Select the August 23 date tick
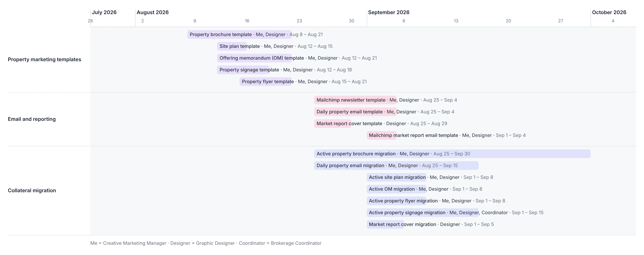 point(299,21)
